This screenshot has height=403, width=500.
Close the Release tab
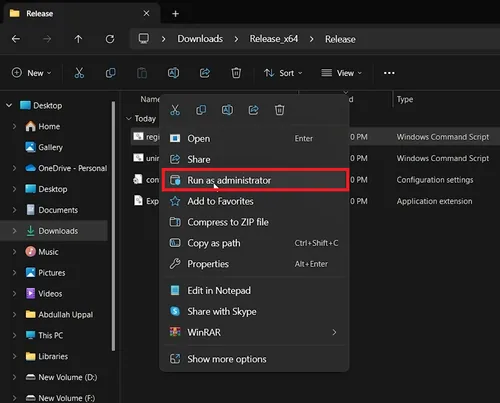[146, 13]
